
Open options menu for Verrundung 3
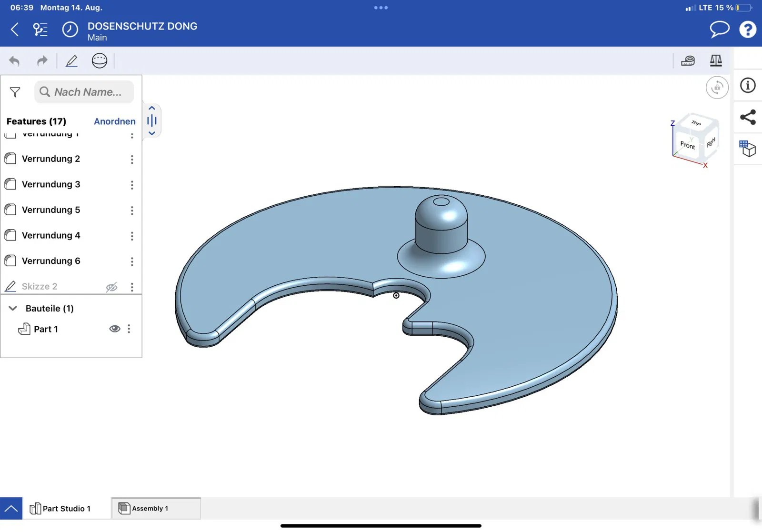tap(132, 185)
